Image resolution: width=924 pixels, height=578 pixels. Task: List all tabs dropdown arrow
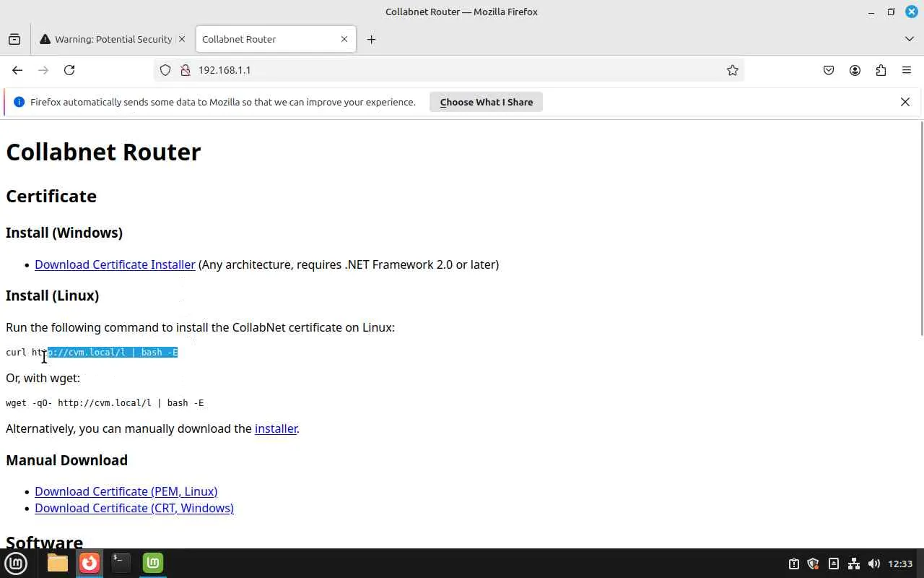909,39
